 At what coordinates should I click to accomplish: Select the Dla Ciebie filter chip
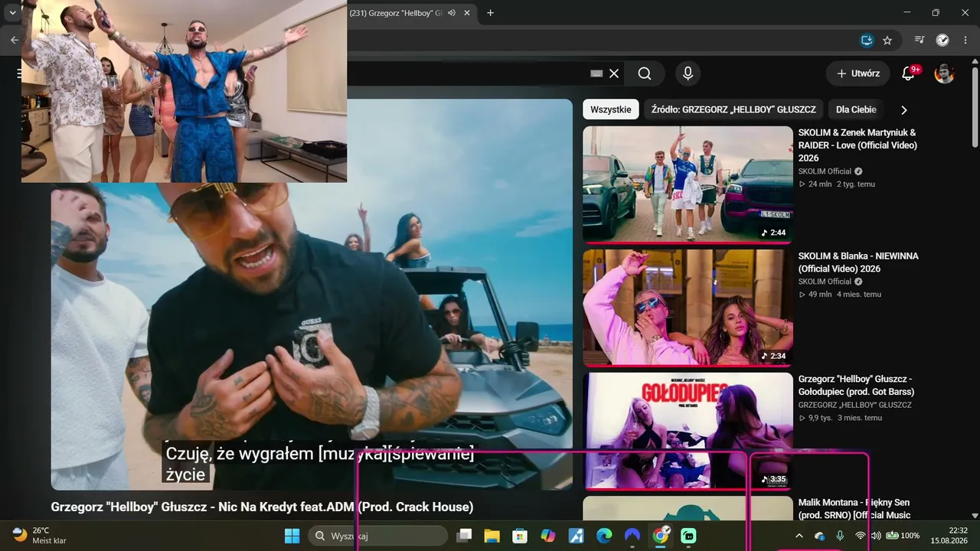[x=856, y=109]
